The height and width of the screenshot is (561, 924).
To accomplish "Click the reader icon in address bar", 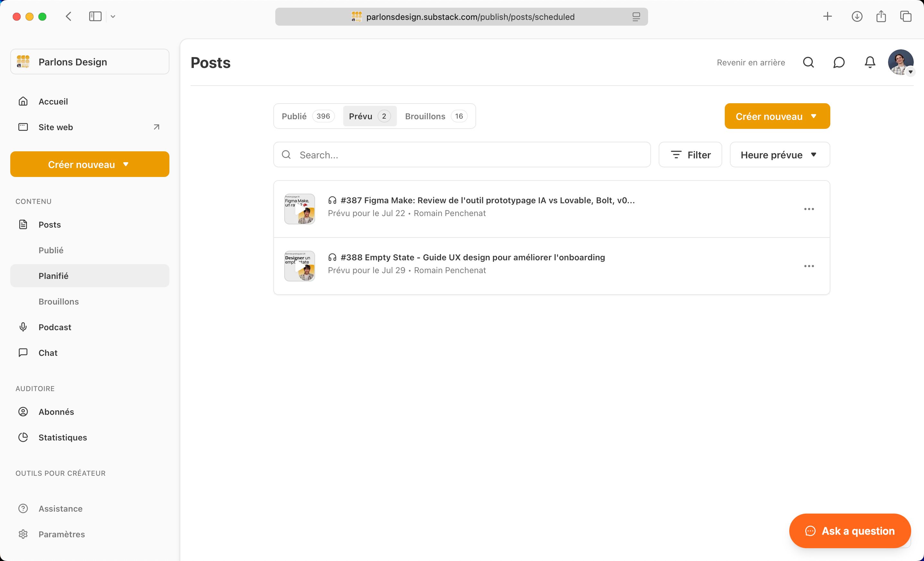I will pos(637,17).
